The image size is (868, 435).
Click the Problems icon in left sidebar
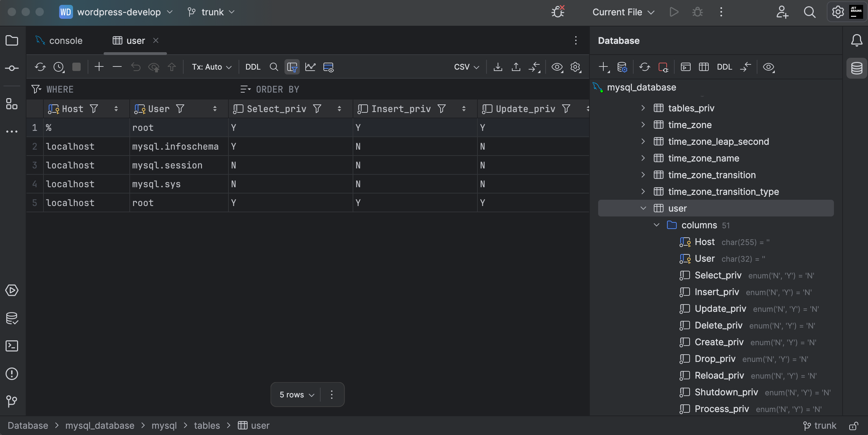point(12,374)
